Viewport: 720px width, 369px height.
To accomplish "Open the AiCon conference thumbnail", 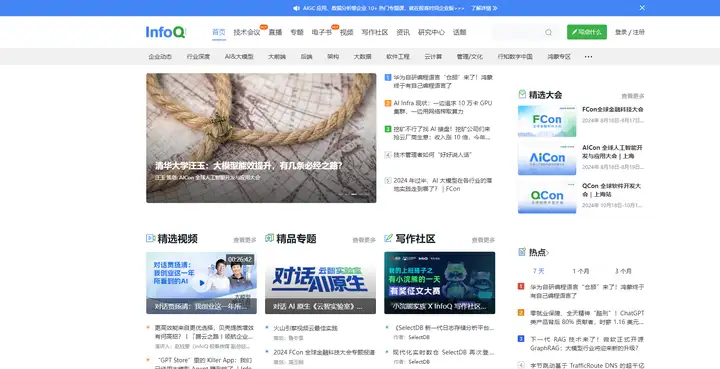I will (x=547, y=159).
